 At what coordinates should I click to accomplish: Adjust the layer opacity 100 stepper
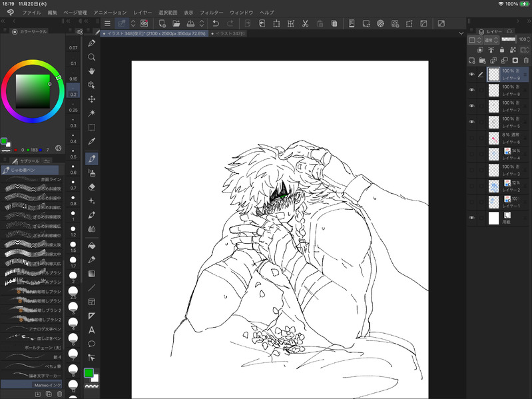pyautogui.click(x=528, y=39)
